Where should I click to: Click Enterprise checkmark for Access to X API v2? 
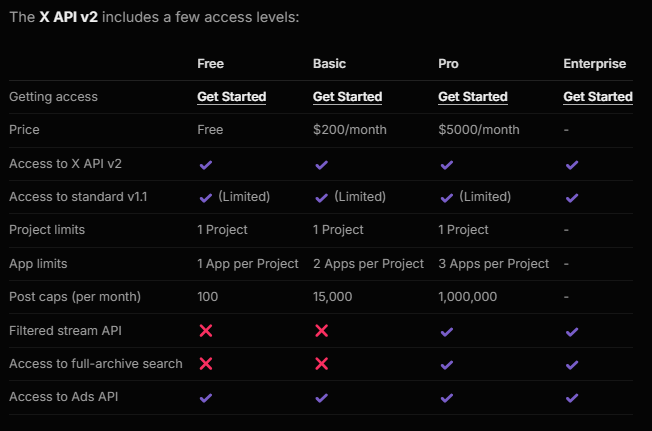point(572,165)
